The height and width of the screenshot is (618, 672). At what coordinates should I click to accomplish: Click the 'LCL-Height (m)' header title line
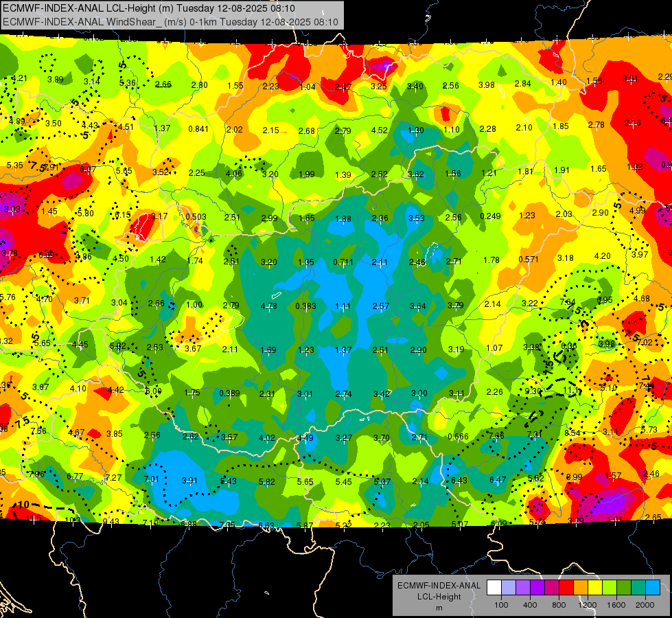pos(149,8)
